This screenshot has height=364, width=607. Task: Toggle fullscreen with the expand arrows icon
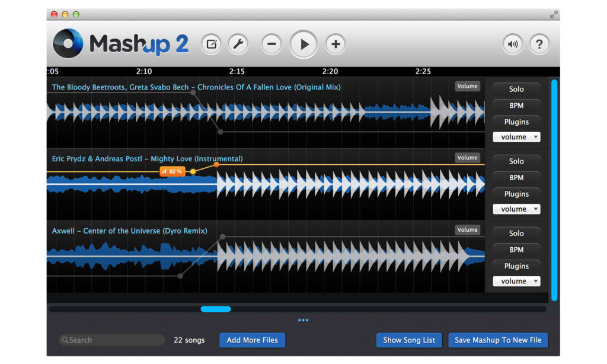click(x=554, y=15)
